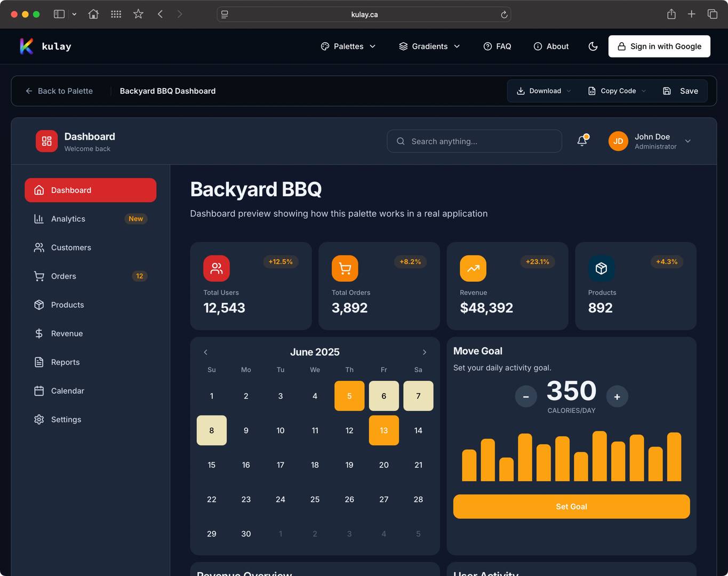Click the Revenue trending arrow icon

tap(473, 268)
